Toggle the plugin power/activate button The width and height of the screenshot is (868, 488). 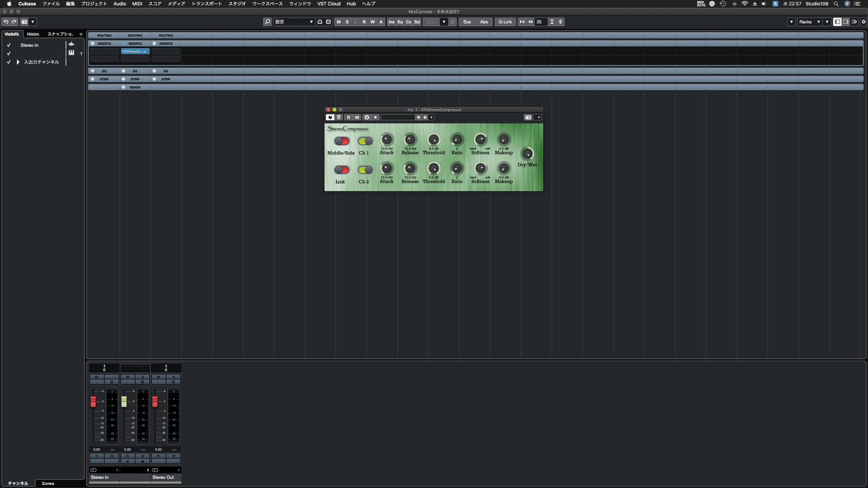click(330, 117)
